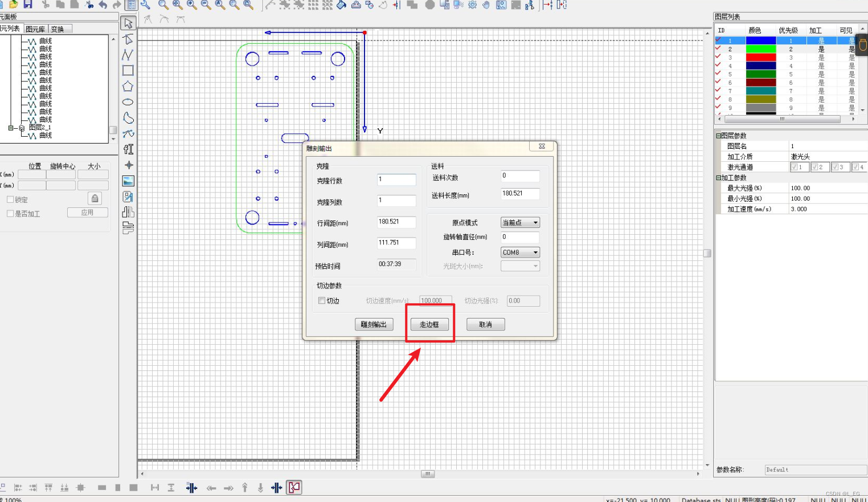868x502 pixels.
Task: Click the 走边框 button
Action: (x=429, y=324)
